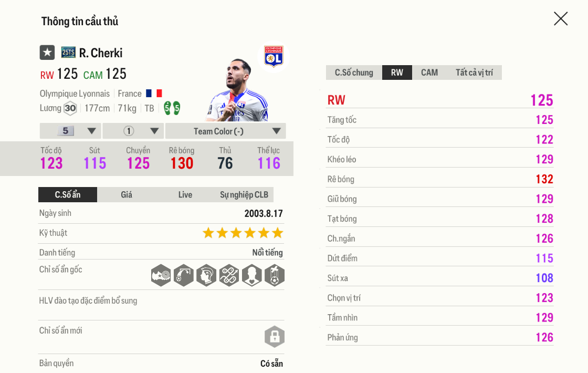This screenshot has width=588, height=373.
Task: Click the curved shot into goal trait icon
Action: pos(183,275)
